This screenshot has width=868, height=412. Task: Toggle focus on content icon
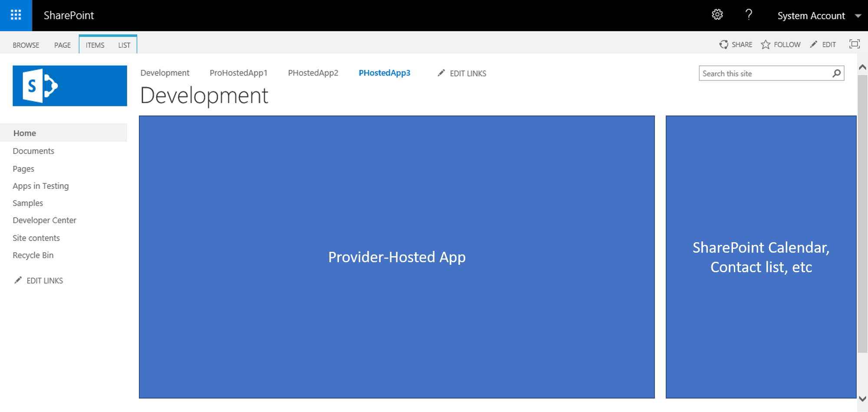pos(854,44)
